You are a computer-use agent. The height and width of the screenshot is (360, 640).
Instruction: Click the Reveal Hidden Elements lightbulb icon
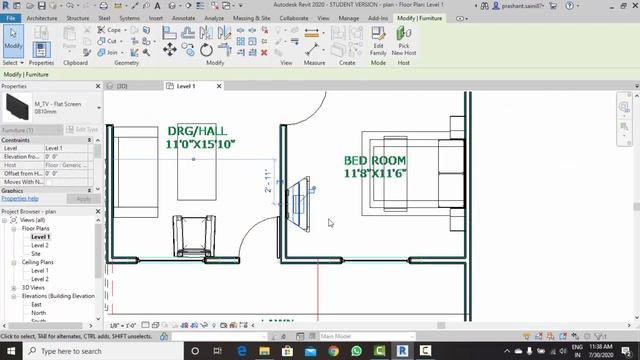(x=213, y=325)
